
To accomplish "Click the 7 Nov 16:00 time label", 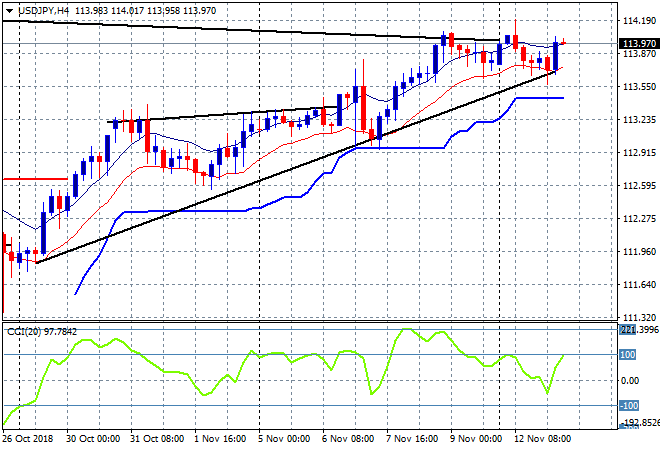I will [412, 439].
